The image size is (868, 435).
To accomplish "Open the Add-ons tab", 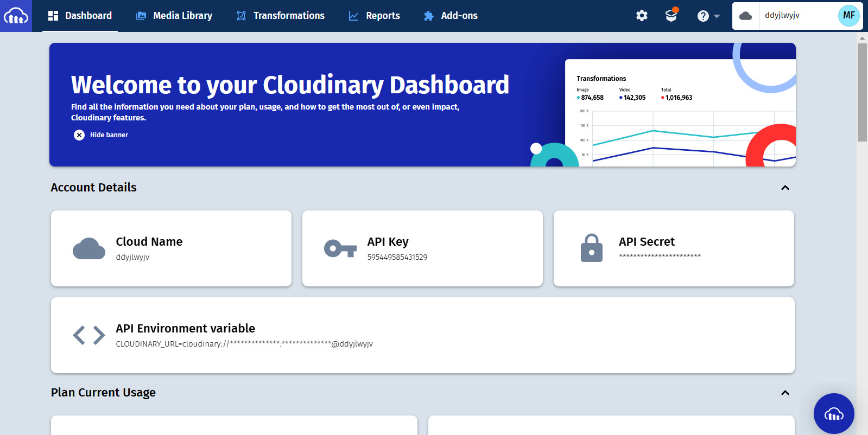I will (451, 16).
